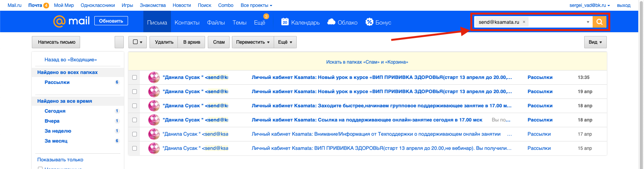644x169 pixels.
Task: Go back via Назад во «Входящие»
Action: [71, 60]
